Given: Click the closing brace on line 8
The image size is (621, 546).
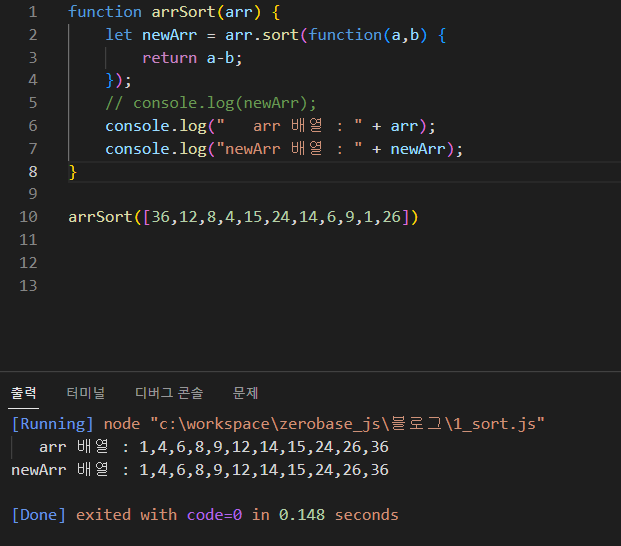Looking at the screenshot, I should click(72, 172).
